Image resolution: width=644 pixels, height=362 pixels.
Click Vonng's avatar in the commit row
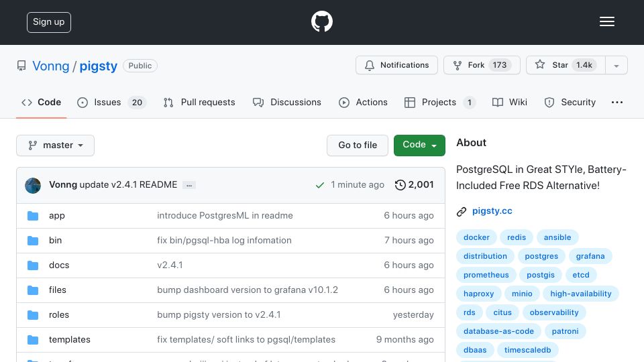(33, 186)
